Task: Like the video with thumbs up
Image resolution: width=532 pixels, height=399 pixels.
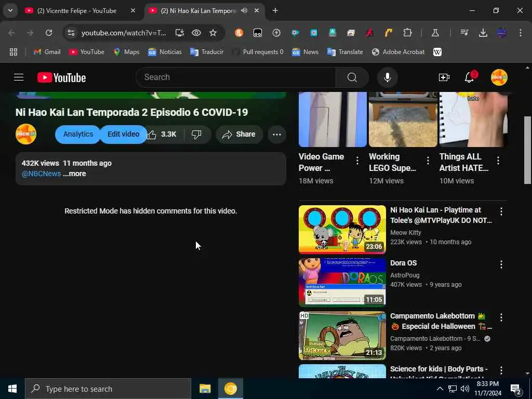Action: coord(162,135)
